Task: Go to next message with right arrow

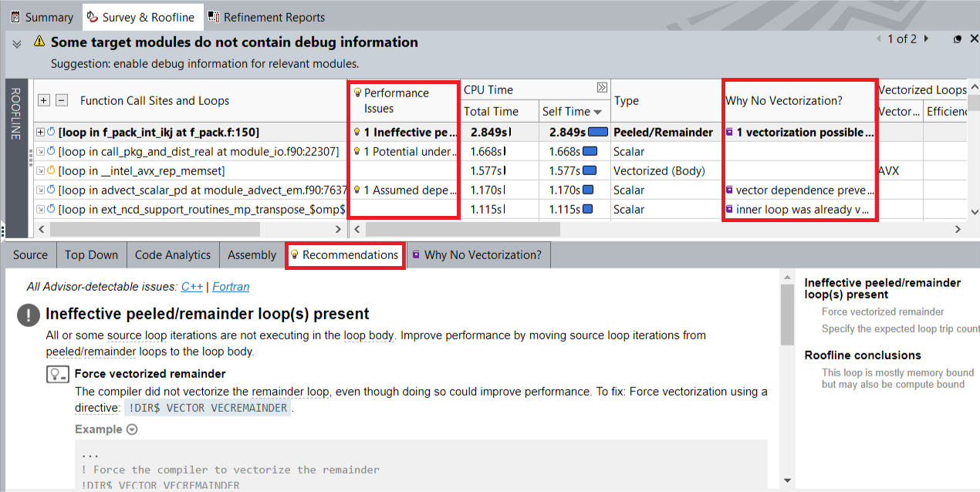Action: [x=926, y=39]
